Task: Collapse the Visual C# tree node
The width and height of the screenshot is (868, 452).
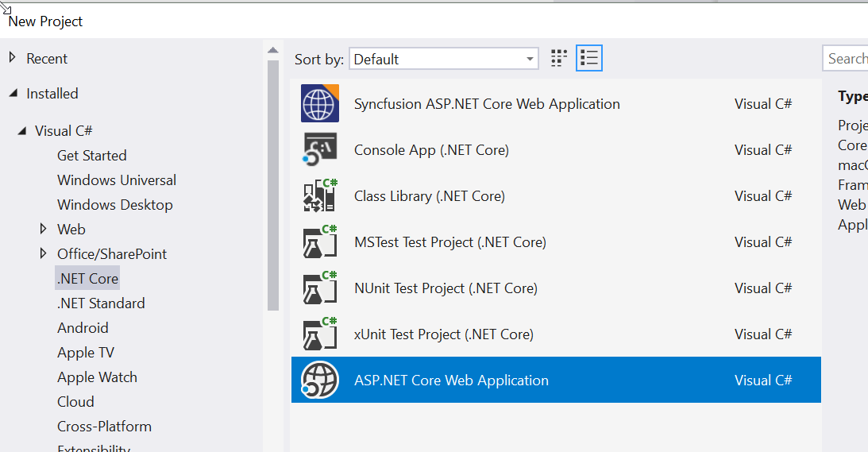Action: click(x=21, y=131)
